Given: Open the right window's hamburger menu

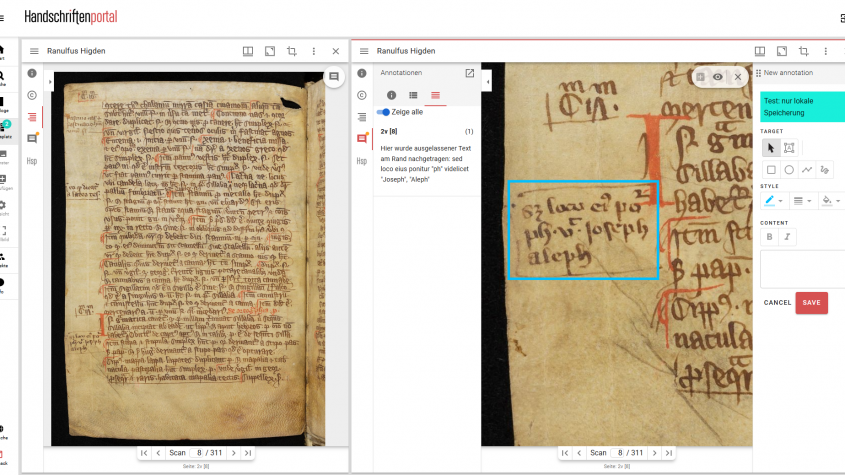Looking at the screenshot, I should coord(364,51).
